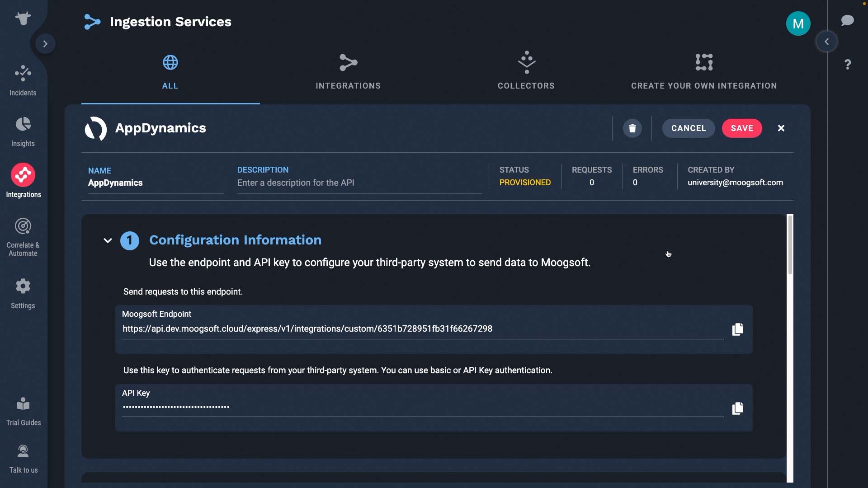
Task: Click the Ingestion Services title
Action: point(170,22)
